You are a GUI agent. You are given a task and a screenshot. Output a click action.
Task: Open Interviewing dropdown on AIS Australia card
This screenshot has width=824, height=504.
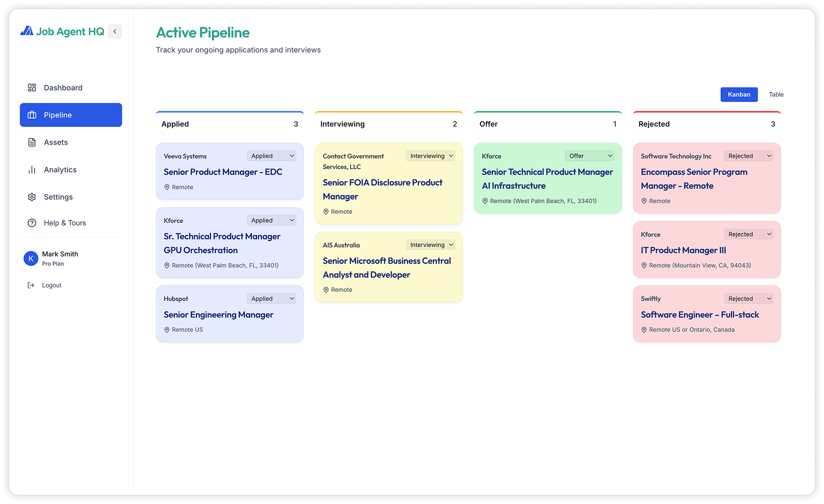tap(430, 245)
